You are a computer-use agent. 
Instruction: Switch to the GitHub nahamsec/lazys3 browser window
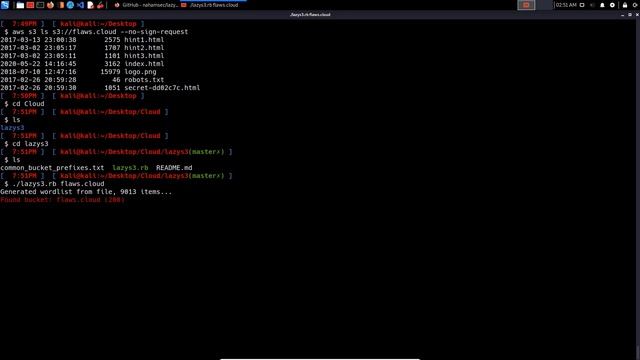pos(146,5)
